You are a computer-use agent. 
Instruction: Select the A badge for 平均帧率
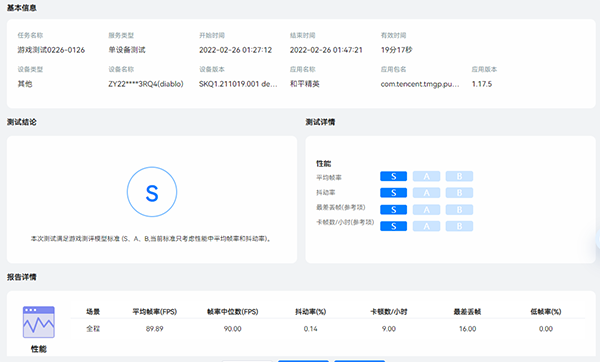coord(426,176)
